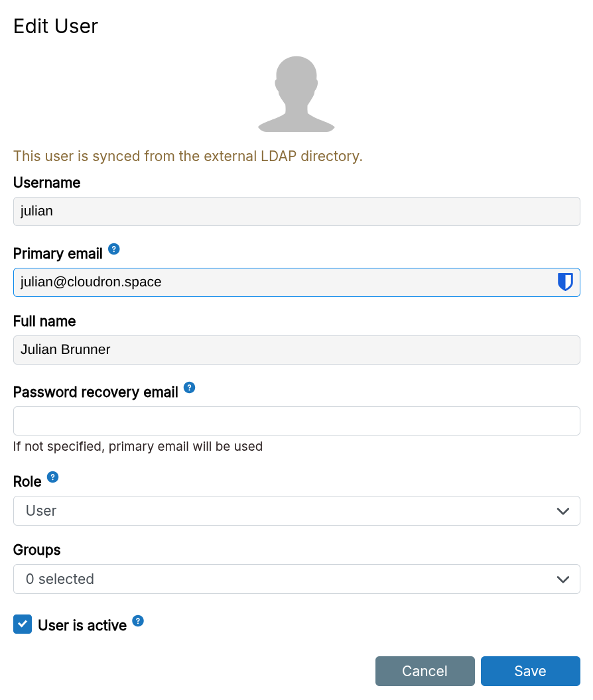Viewport: 593px width, 700px height.
Task: Click the user avatar placeholder image
Action: coord(296,94)
